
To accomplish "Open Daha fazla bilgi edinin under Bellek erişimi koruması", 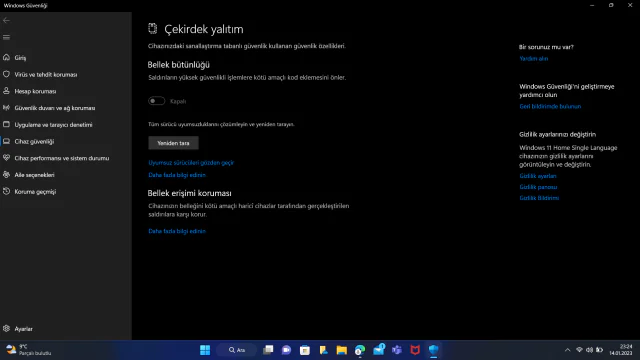I will coord(177,231).
